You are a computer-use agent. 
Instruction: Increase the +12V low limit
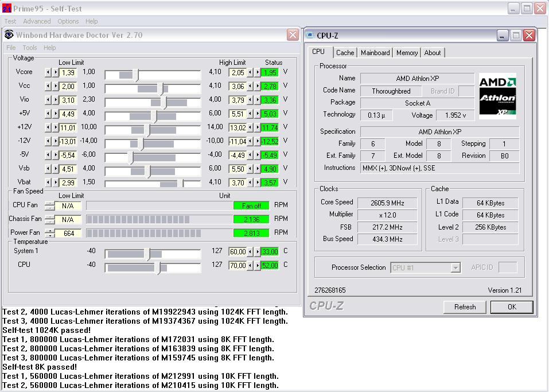55,127
